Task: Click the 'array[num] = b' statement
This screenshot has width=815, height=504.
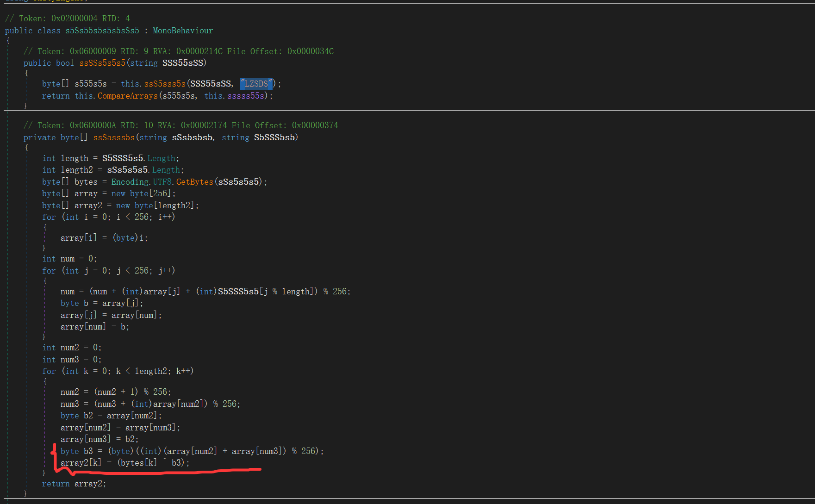Action: point(95,327)
